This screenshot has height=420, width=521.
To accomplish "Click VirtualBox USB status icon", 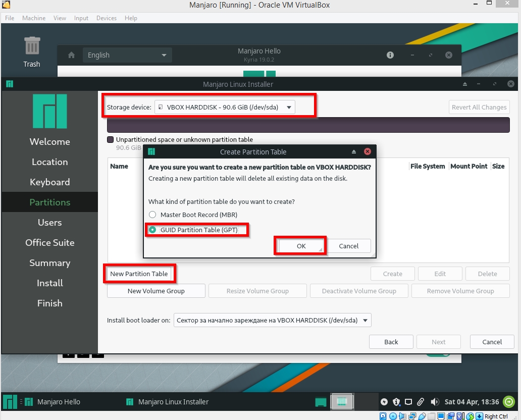I will tap(422, 416).
